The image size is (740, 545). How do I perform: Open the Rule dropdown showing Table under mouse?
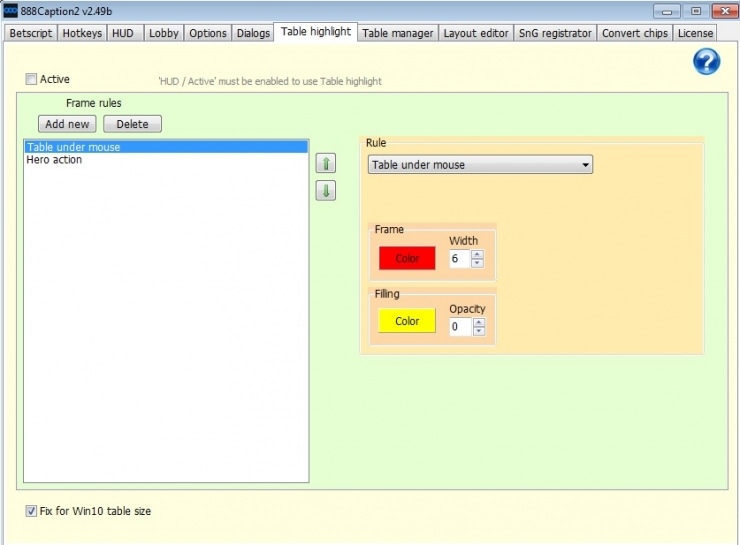pos(480,165)
